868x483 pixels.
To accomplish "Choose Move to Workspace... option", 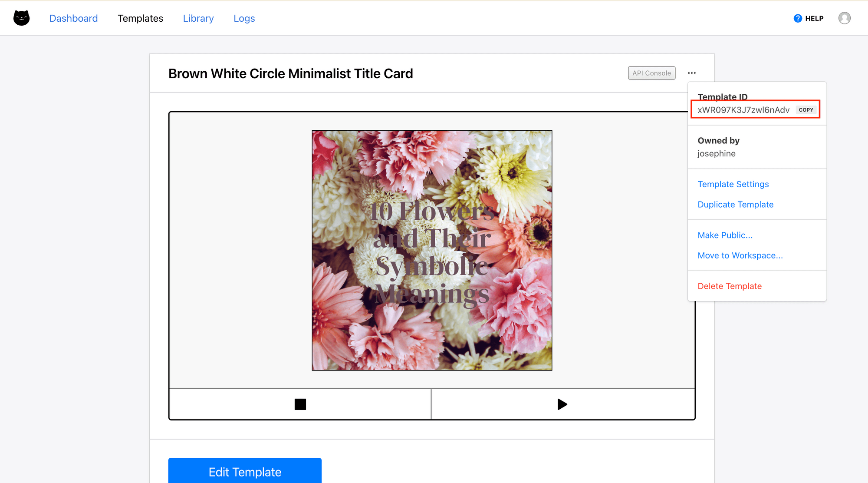I will coord(740,255).
